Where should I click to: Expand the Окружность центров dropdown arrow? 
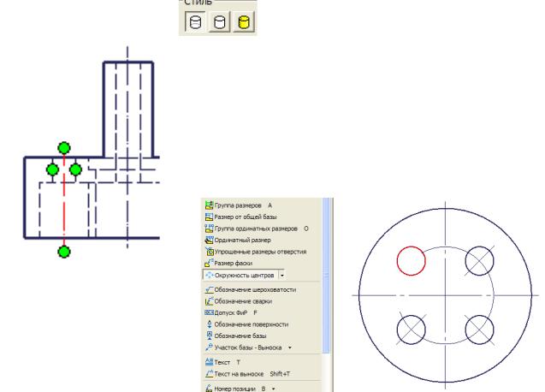point(282,276)
